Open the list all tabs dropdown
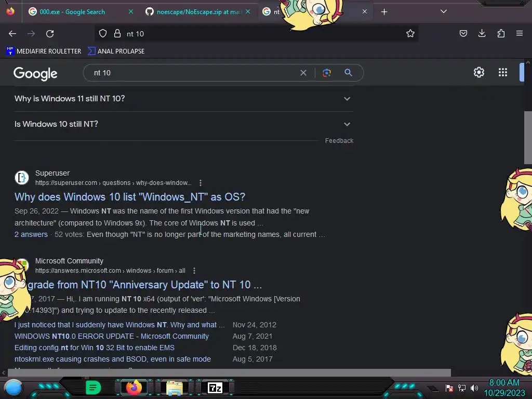The height and width of the screenshot is (399, 532). (444, 11)
